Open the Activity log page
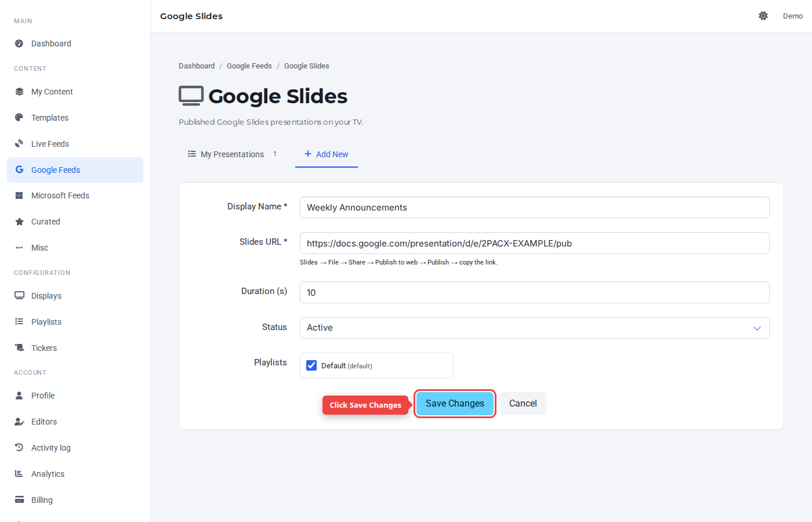Image resolution: width=812 pixels, height=522 pixels. point(75,448)
